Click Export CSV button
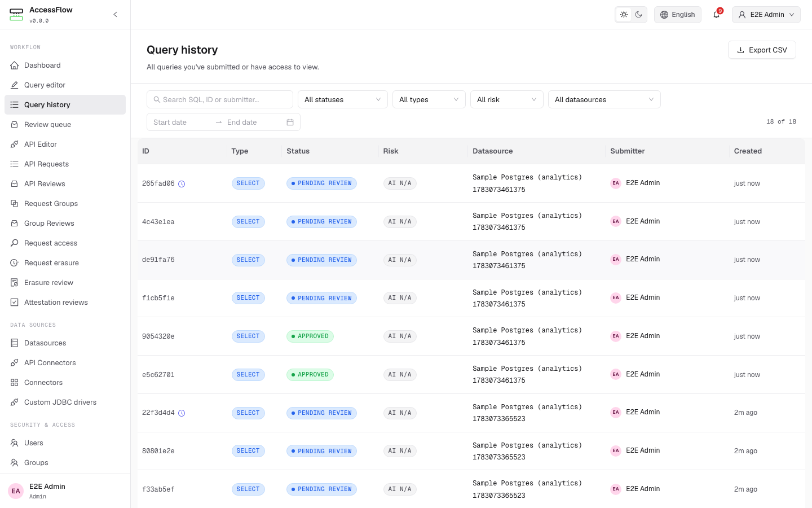Screen dimensions: 812x508 (x=762, y=50)
